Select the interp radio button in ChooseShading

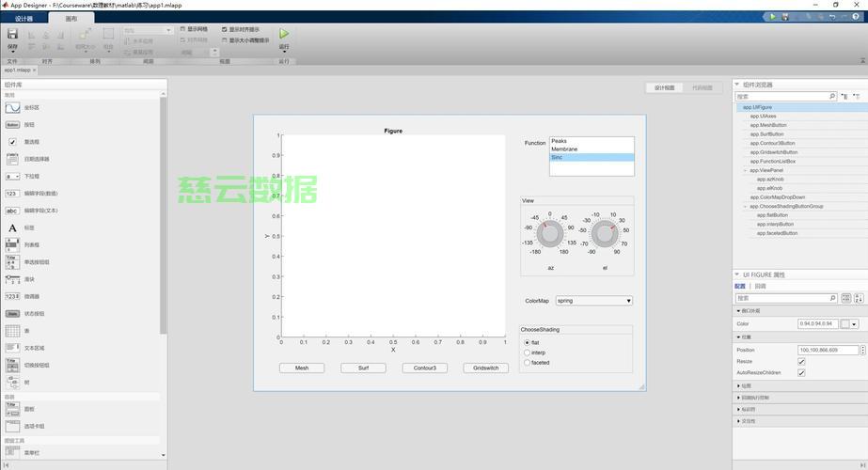tap(527, 352)
